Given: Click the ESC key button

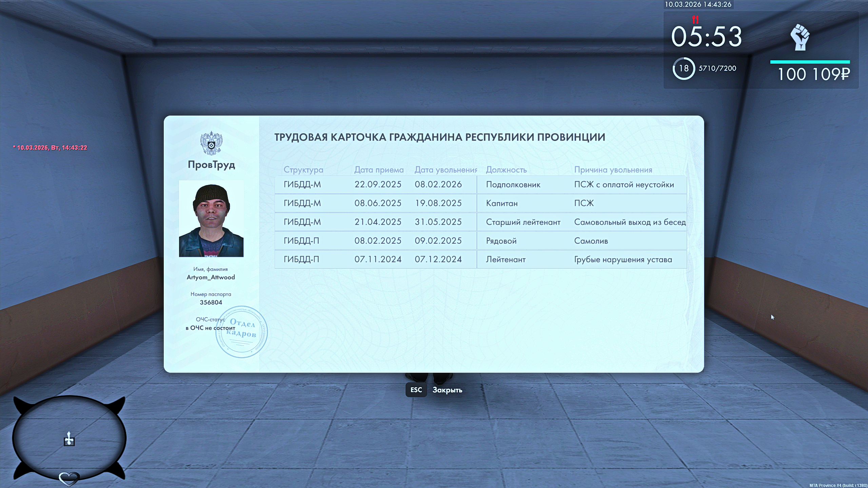Looking at the screenshot, I should [x=416, y=390].
